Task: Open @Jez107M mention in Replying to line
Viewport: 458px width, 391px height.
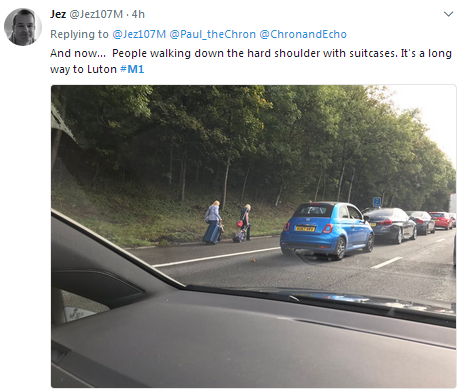Action: (139, 34)
